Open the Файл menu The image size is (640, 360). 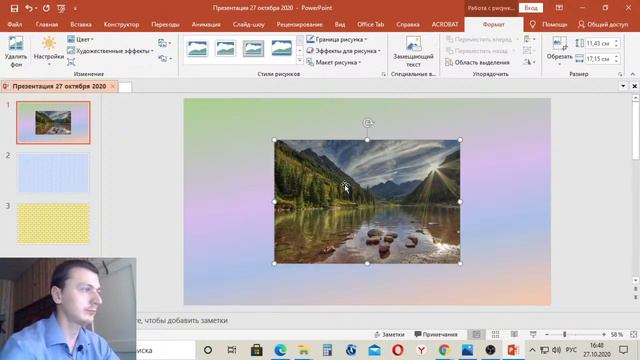pyautogui.click(x=15, y=24)
